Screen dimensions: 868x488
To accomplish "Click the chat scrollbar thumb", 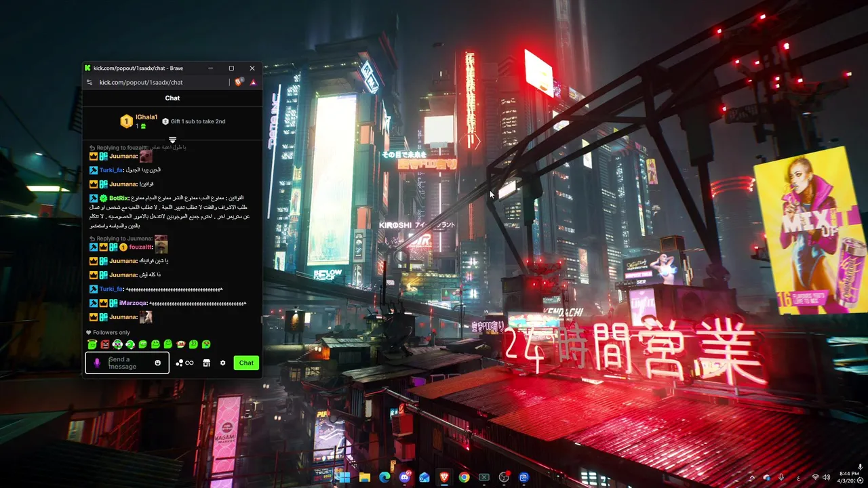I will coord(262,319).
